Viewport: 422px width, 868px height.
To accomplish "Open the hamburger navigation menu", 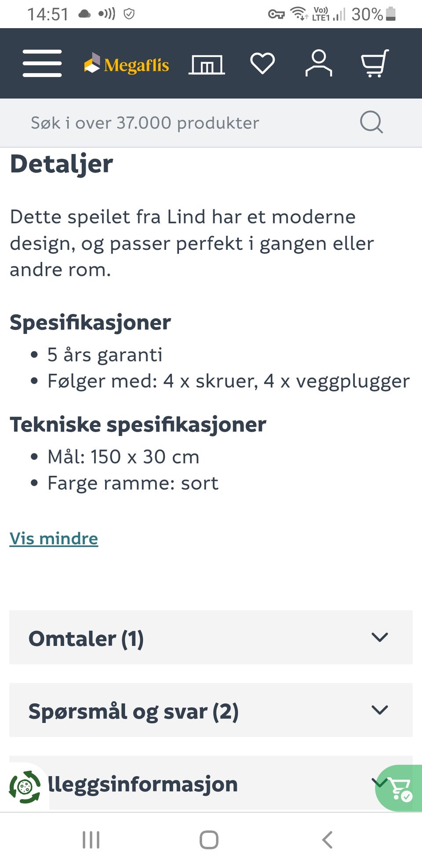I will [x=42, y=63].
